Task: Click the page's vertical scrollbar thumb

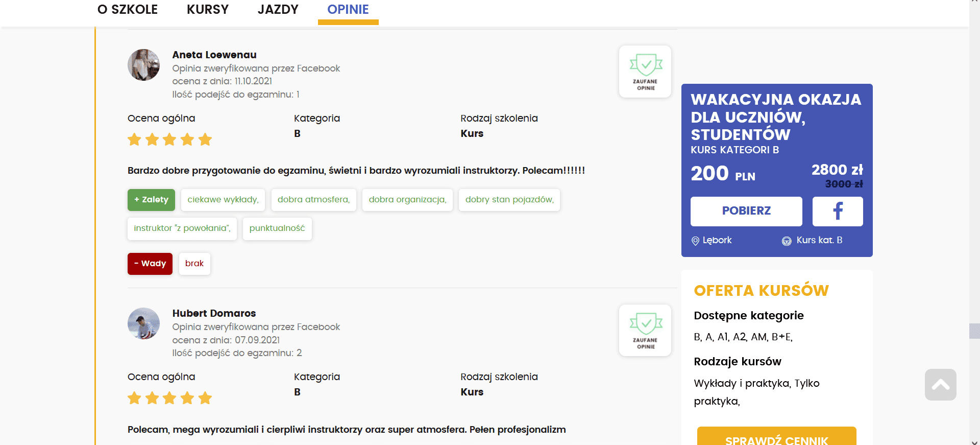Action: click(x=974, y=331)
